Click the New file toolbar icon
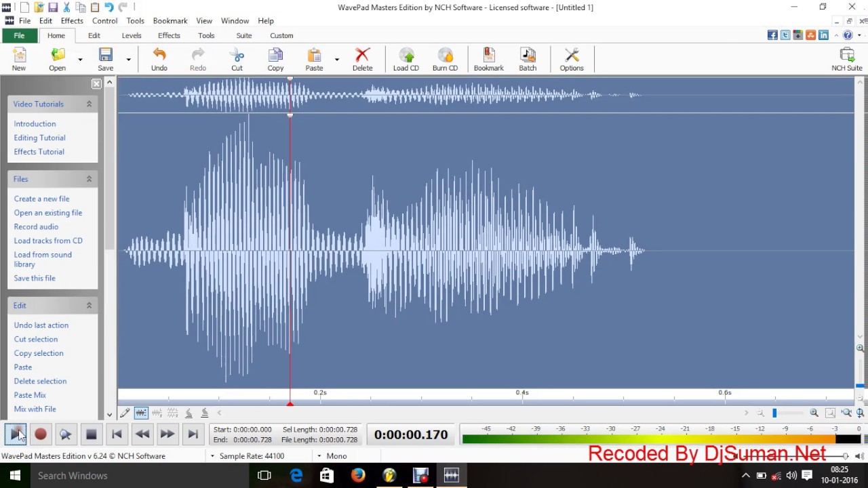Viewport: 868px width, 488px height. (x=19, y=59)
